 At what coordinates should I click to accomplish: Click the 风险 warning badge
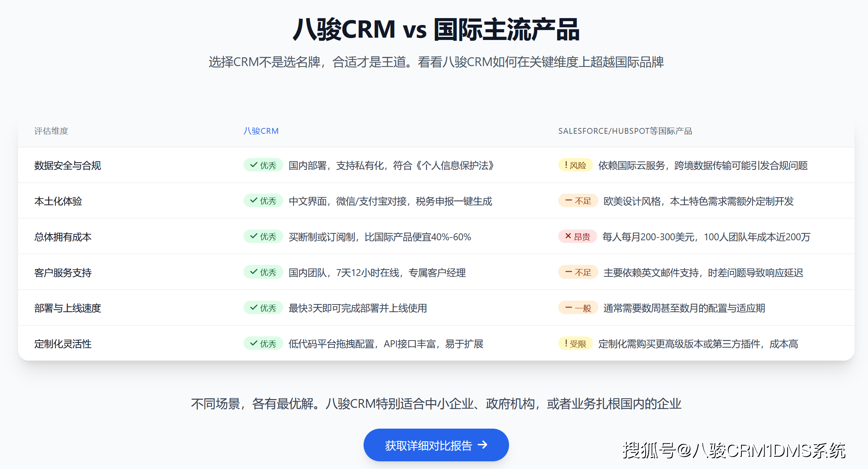pos(575,165)
